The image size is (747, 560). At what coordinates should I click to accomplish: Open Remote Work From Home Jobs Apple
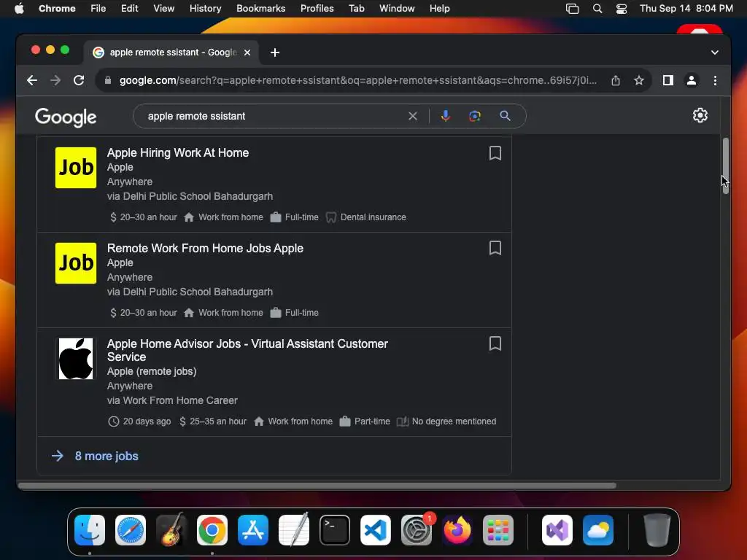point(205,248)
